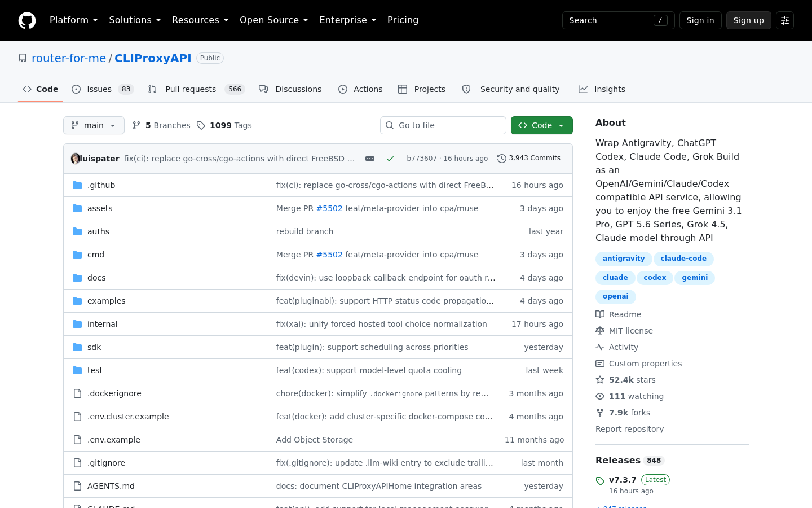Click the AGENTS.md file icon
The width and height of the screenshot is (812, 508).
77,486
